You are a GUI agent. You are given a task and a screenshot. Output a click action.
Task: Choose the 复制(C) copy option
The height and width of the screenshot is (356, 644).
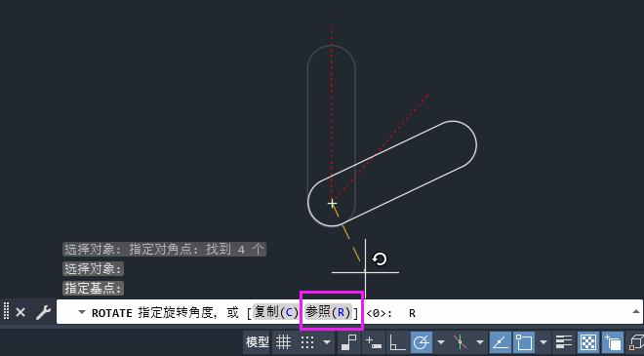coord(275,312)
